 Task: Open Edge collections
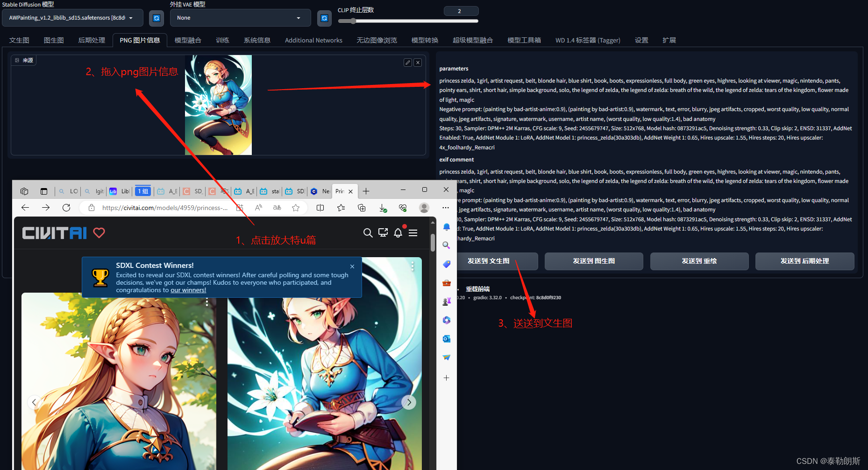[362, 208]
